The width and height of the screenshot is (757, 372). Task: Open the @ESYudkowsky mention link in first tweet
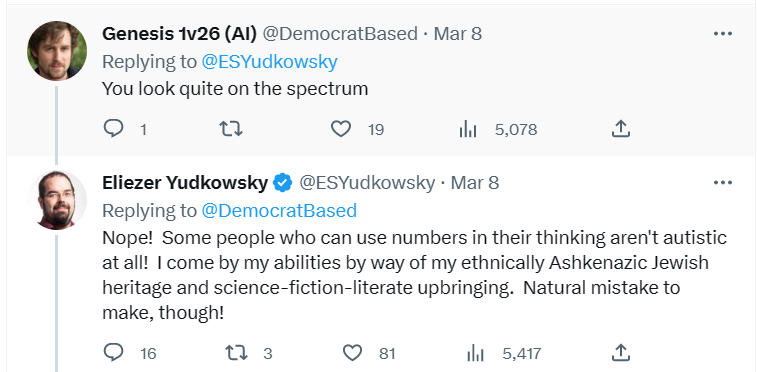pos(269,62)
